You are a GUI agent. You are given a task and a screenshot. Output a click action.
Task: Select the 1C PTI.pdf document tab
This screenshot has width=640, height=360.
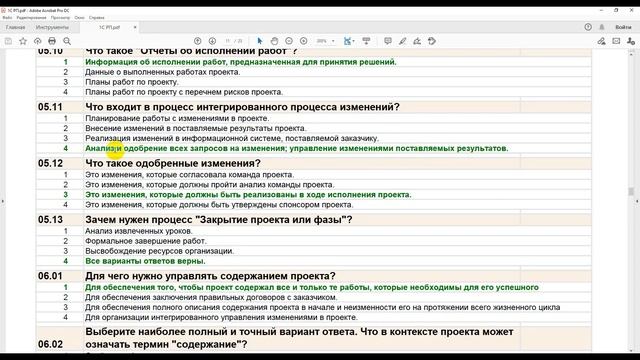click(109, 27)
